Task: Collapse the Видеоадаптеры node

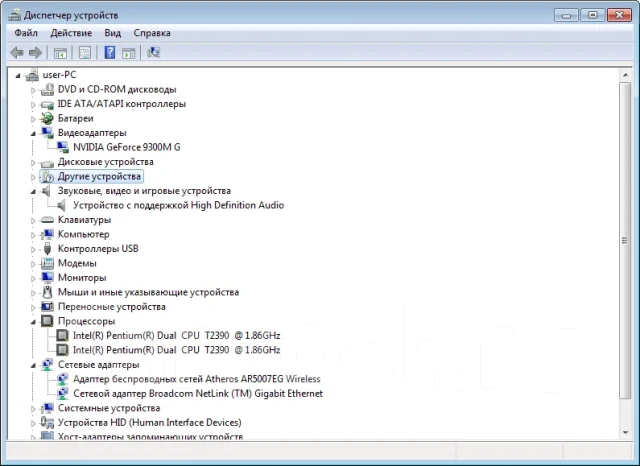Action: (33, 133)
